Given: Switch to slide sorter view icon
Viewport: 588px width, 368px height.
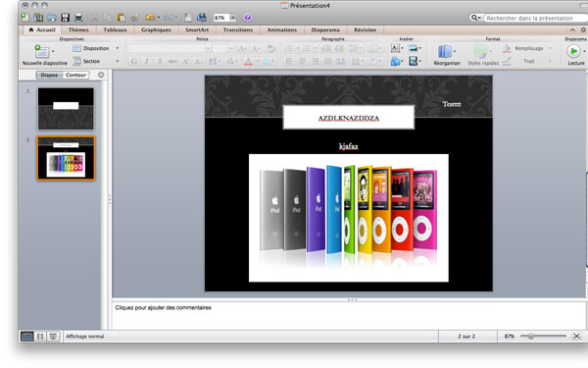Looking at the screenshot, I should pyautogui.click(x=40, y=336).
